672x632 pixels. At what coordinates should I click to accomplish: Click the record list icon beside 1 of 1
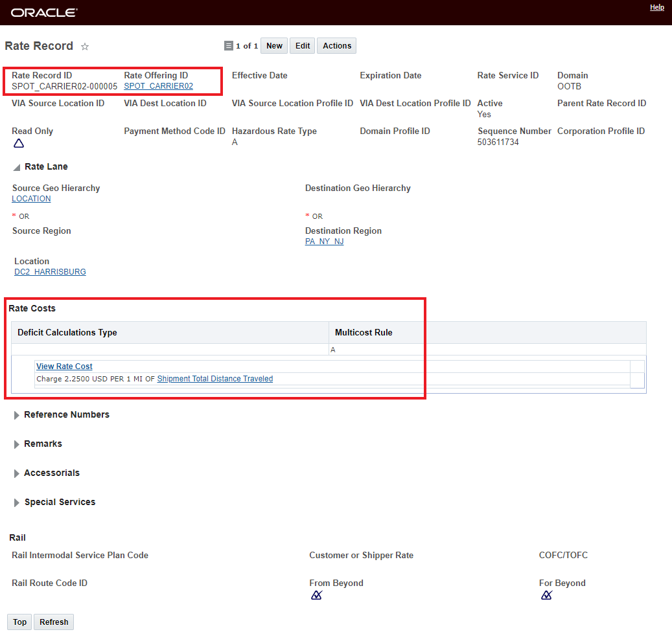point(228,46)
